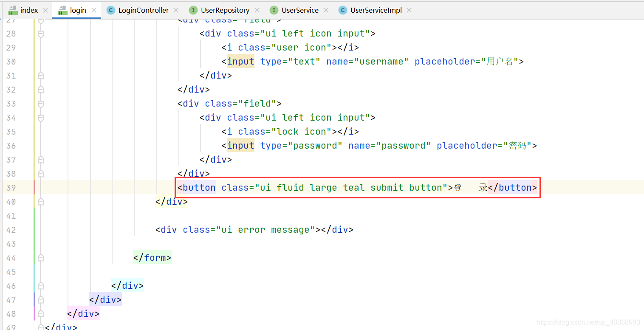The height and width of the screenshot is (330, 644).
Task: Click the interface icon on UserRepository tab
Action: pyautogui.click(x=193, y=10)
